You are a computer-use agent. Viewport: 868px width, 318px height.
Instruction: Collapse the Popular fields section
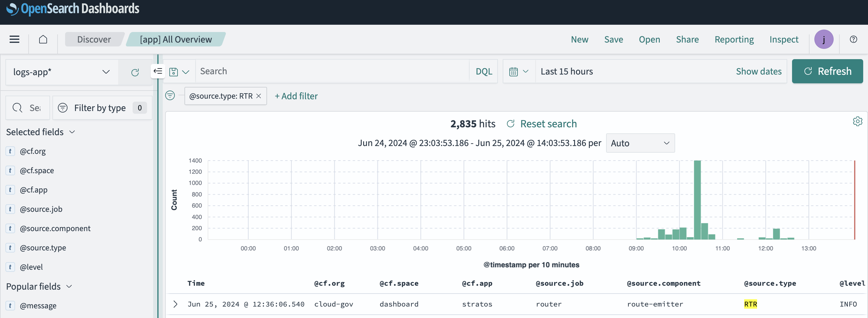click(x=39, y=286)
